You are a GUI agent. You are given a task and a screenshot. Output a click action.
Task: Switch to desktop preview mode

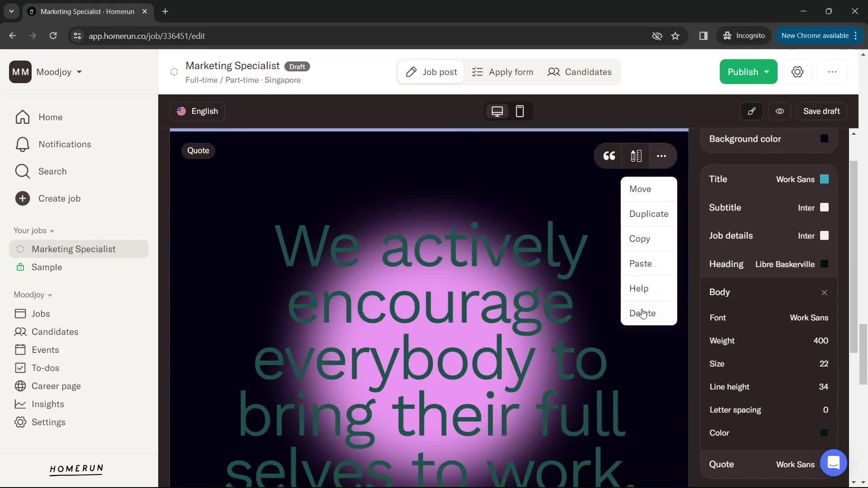click(497, 111)
